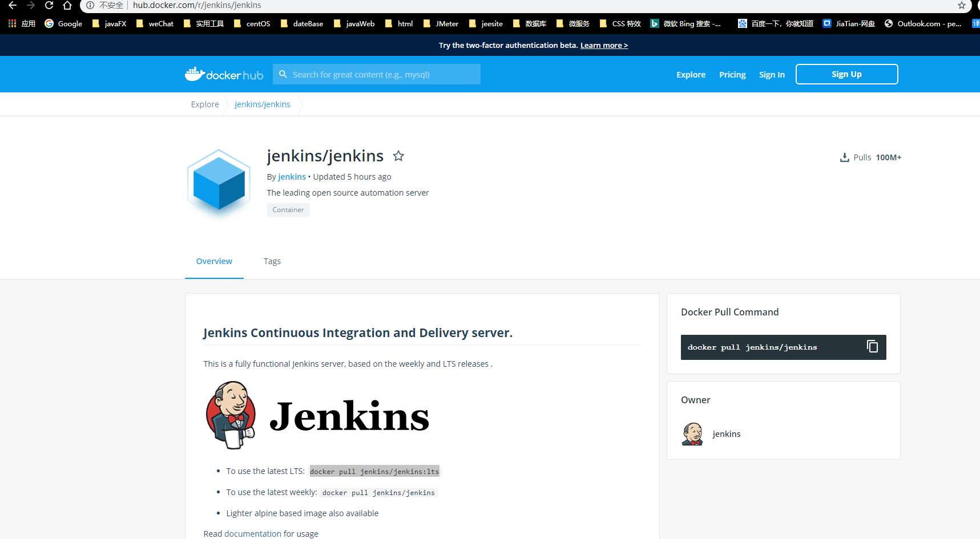Open the 数据库 bookmark folder
This screenshot has width=980, height=539.
click(x=530, y=23)
